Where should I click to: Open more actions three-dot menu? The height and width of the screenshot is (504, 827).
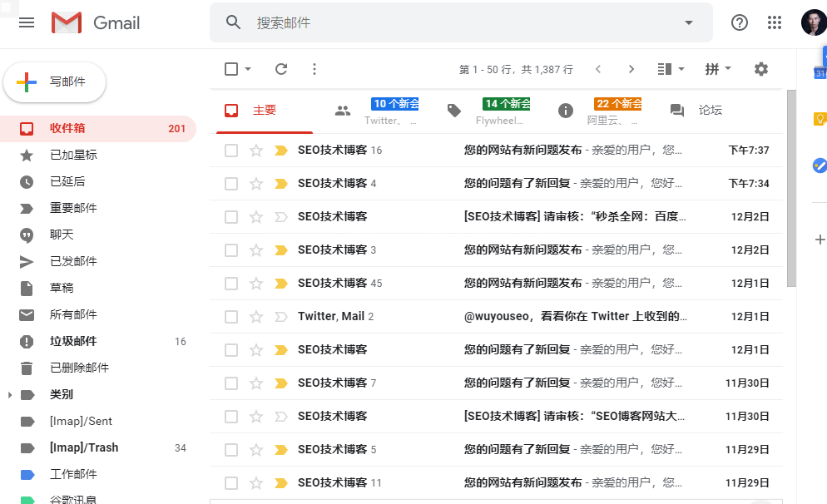tap(314, 69)
